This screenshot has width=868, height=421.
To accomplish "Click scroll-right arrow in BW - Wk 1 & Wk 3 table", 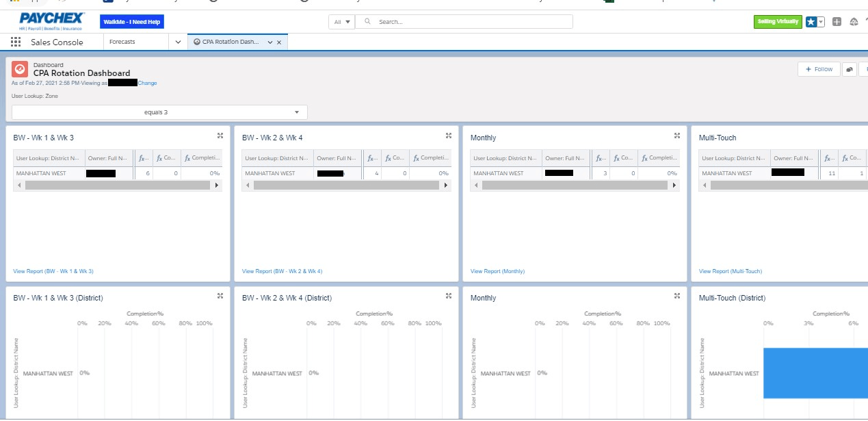I will 218,186.
